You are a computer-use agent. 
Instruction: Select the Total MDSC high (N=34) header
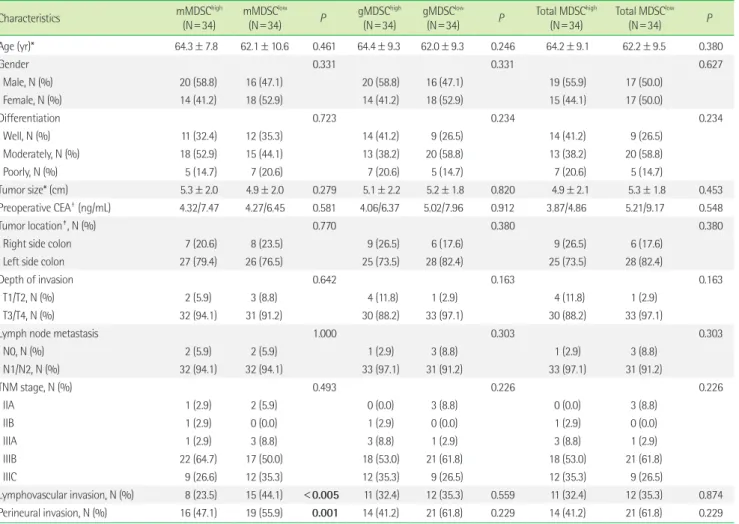[567, 18]
